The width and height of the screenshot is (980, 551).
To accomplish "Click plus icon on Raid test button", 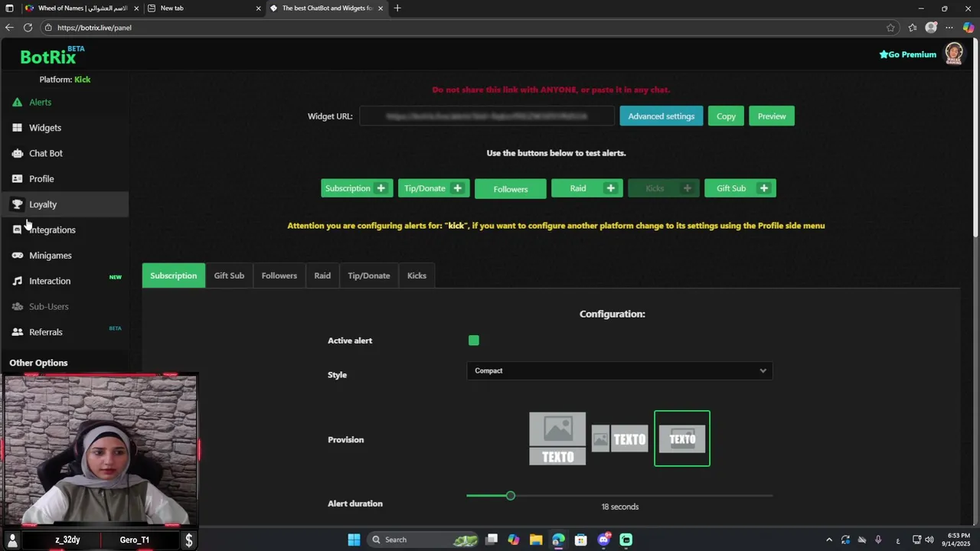I will (610, 188).
